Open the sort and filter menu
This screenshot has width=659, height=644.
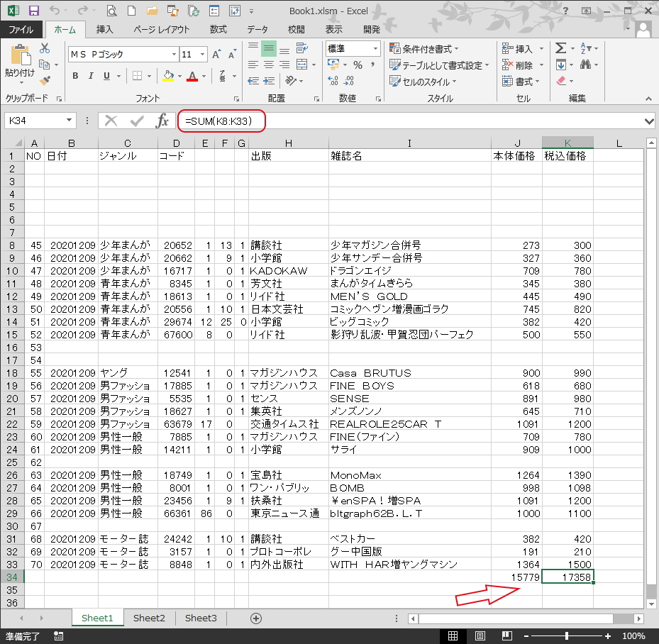coord(589,48)
